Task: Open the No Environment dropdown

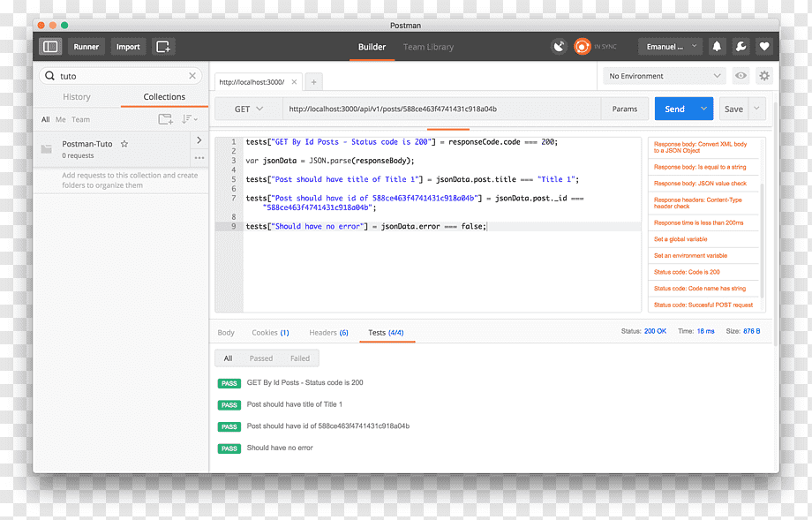Action: (x=665, y=76)
